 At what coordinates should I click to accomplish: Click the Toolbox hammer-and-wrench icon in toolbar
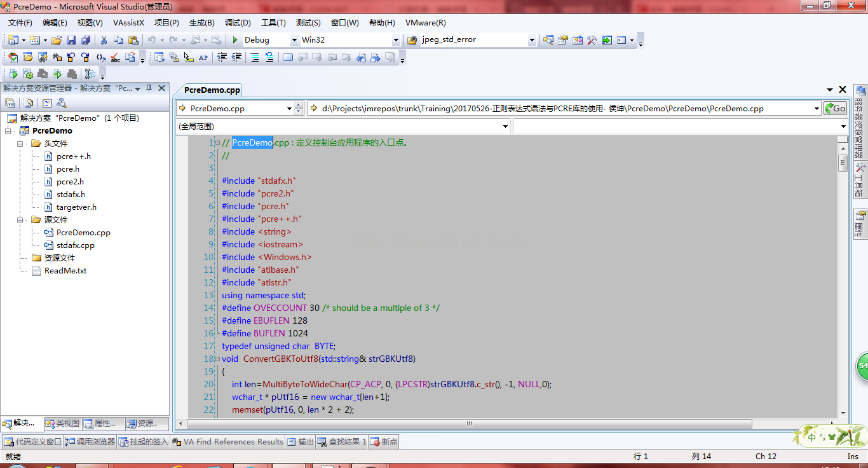(x=592, y=40)
